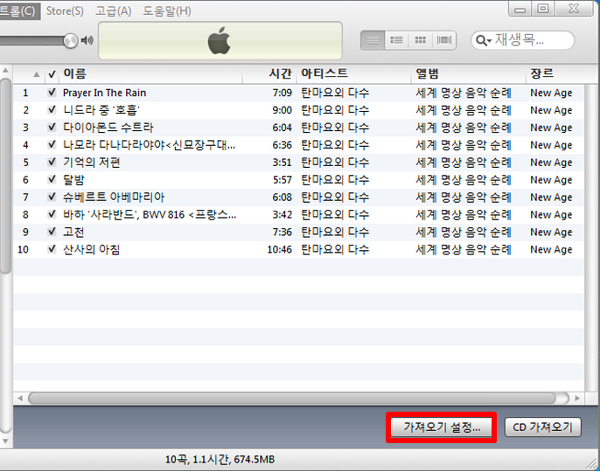Toggle the check-all column header checkmark
Viewport: 600px width, 472px height.
tap(52, 74)
